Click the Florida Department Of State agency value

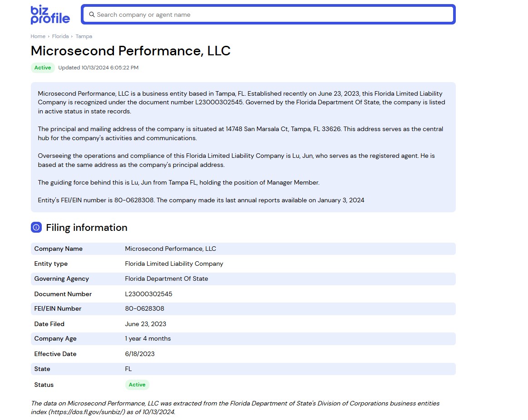166,278
